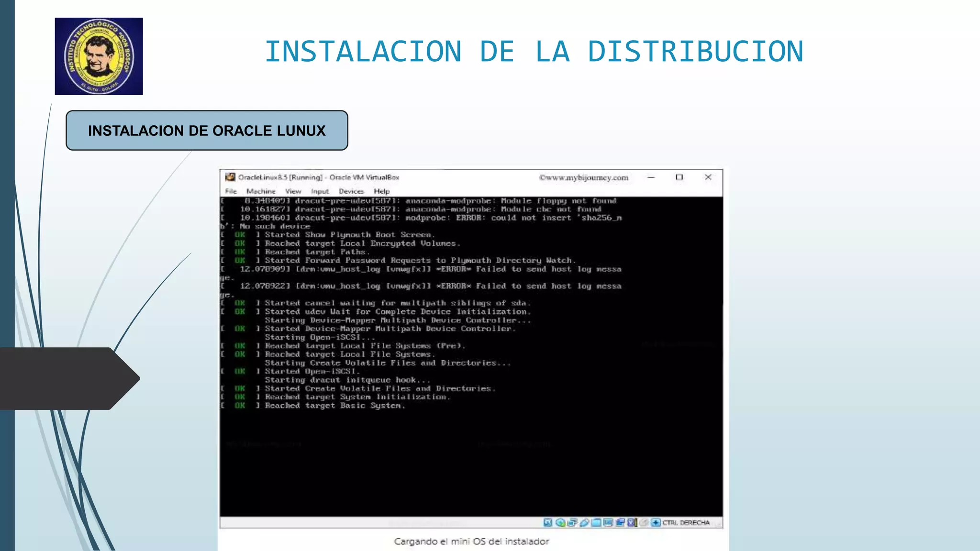This screenshot has height=551, width=980.
Task: Click the OracleLinux8.5 [Running] window title
Action: (319, 177)
